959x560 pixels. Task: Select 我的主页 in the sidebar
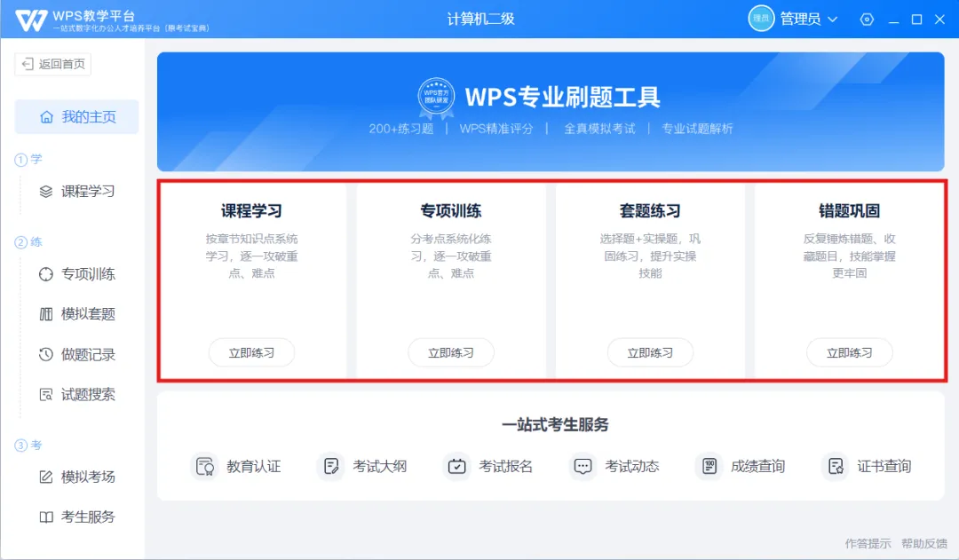click(x=77, y=117)
